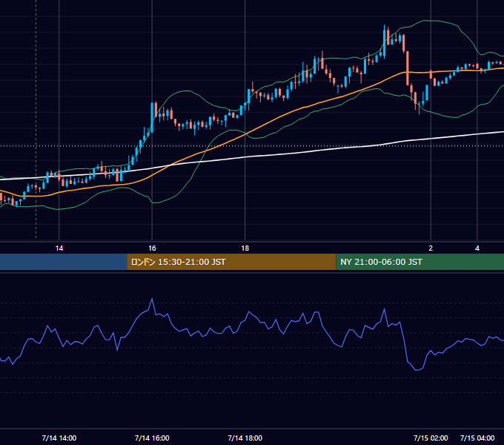Click the '7/14 18:00' date label
The height and width of the screenshot is (445, 504).
coord(245,438)
